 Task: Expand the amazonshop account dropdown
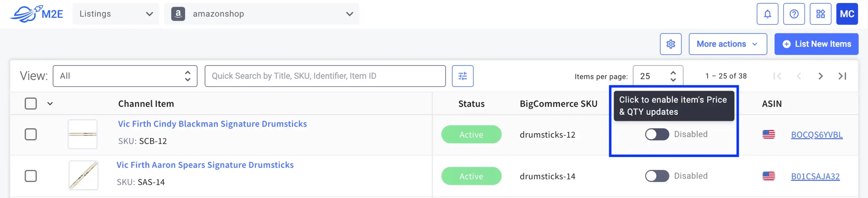coord(261,14)
